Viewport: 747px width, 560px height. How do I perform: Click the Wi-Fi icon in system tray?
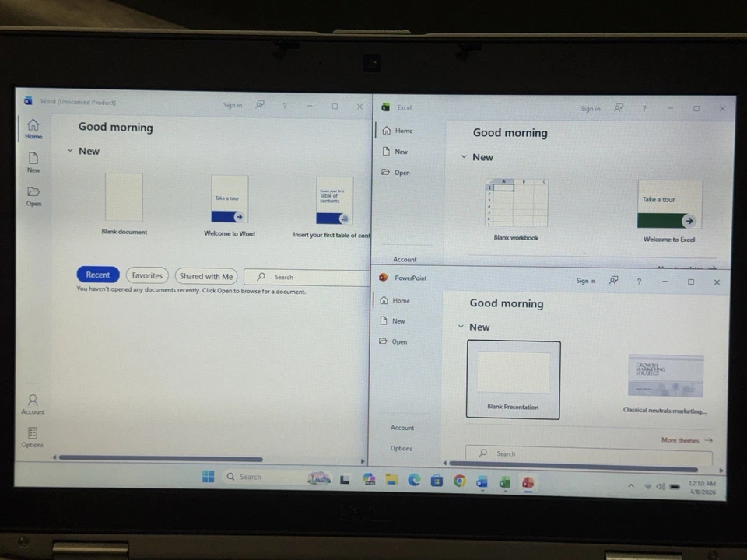(x=648, y=486)
